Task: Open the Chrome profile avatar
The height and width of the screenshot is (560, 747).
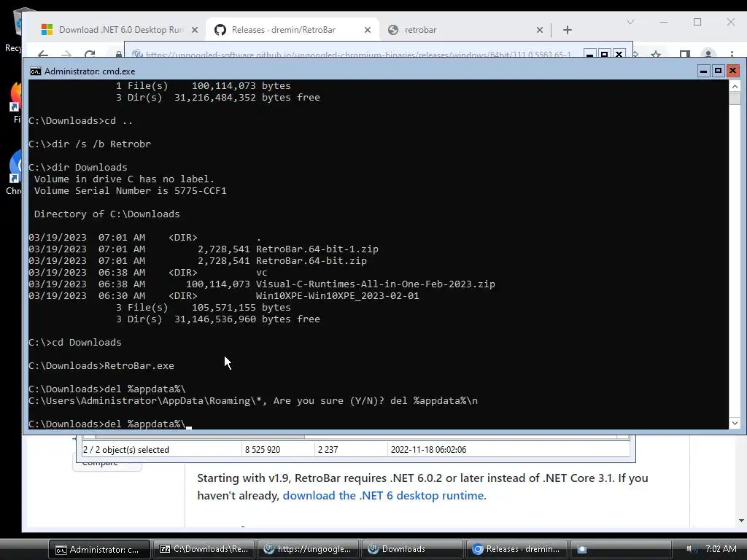Action: point(708,54)
